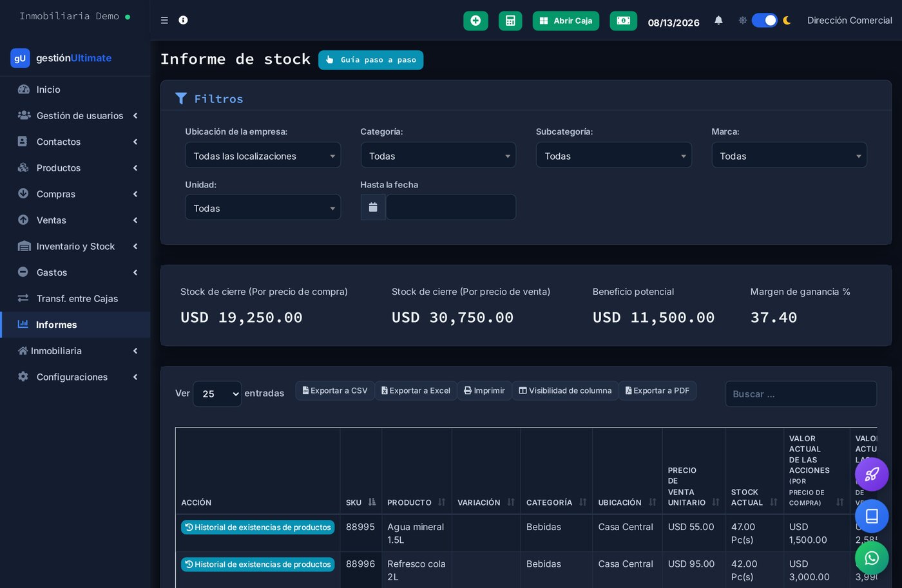Screen dimensions: 902x588
Task: Expand Ventas sidebar menu
Action: (75, 220)
